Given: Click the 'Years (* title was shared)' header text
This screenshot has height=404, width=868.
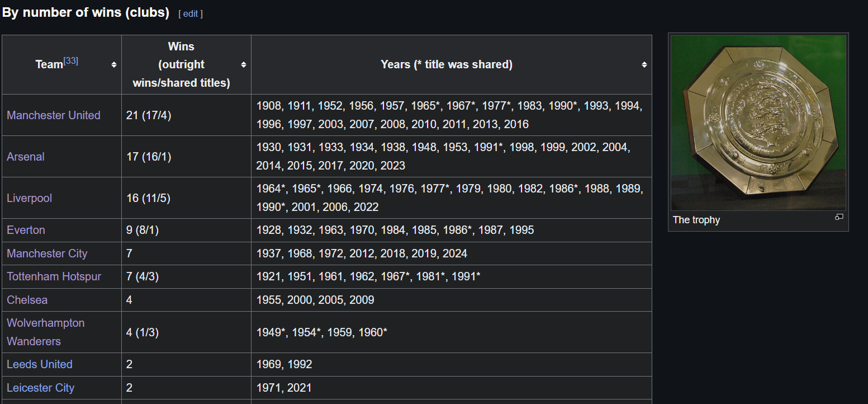Looking at the screenshot, I should pos(447,64).
